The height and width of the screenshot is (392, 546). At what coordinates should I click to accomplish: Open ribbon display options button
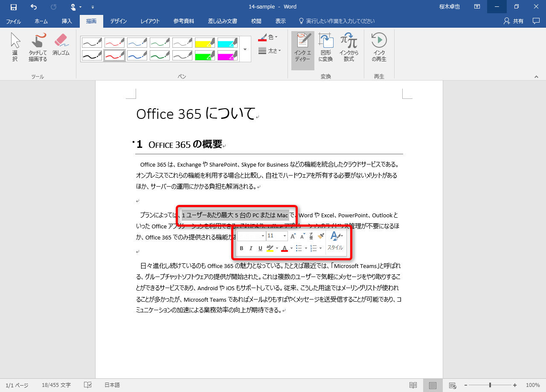pyautogui.click(x=477, y=7)
